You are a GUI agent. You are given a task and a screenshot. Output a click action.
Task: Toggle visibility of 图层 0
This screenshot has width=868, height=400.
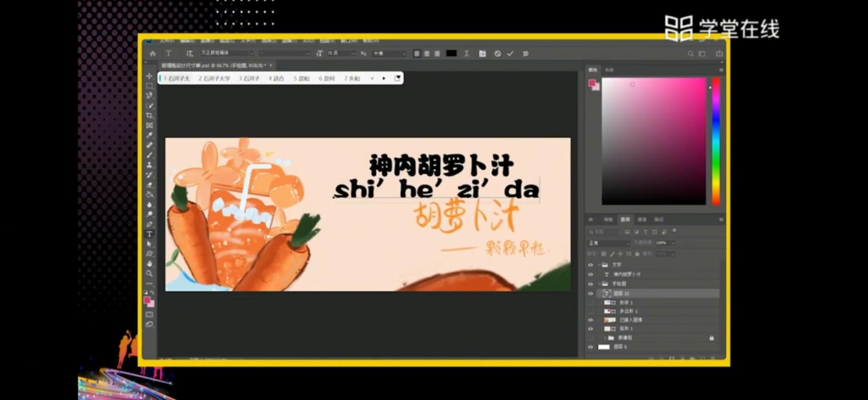pyautogui.click(x=590, y=347)
